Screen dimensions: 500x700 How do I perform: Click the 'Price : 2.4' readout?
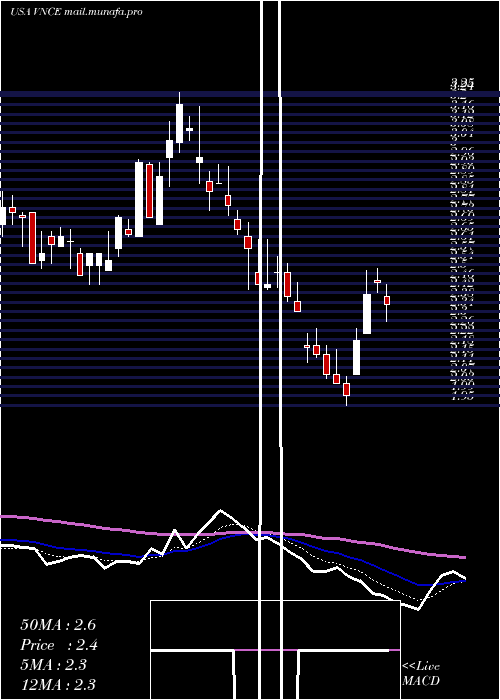click(x=59, y=645)
